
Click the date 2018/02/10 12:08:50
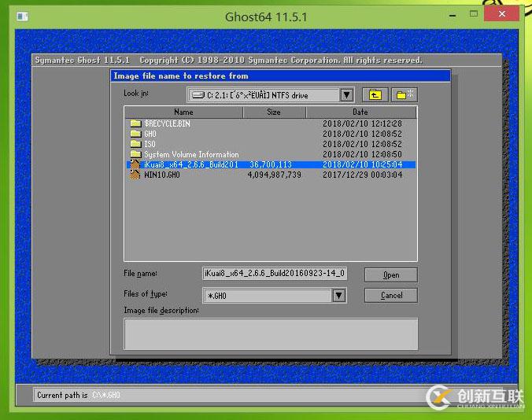tap(362, 154)
